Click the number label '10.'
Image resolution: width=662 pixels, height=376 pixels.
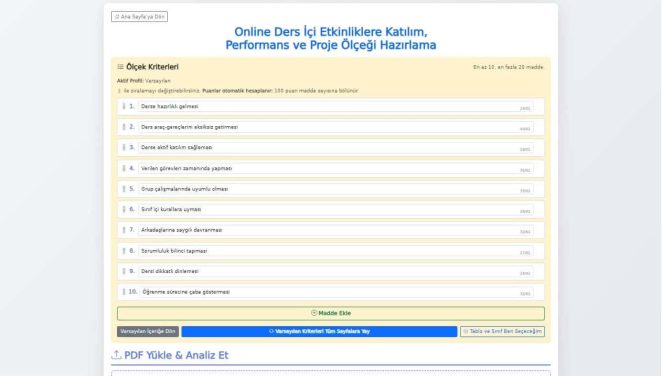(133, 292)
